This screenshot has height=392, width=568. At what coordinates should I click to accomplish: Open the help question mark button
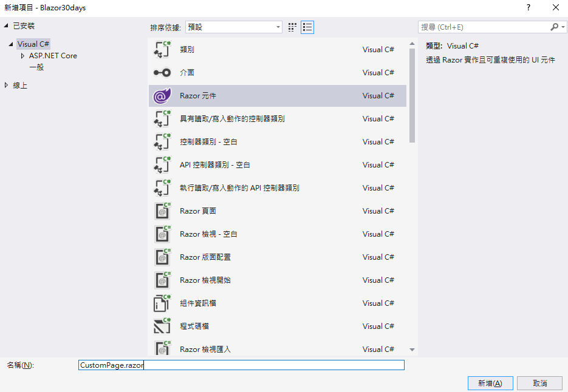click(x=529, y=8)
